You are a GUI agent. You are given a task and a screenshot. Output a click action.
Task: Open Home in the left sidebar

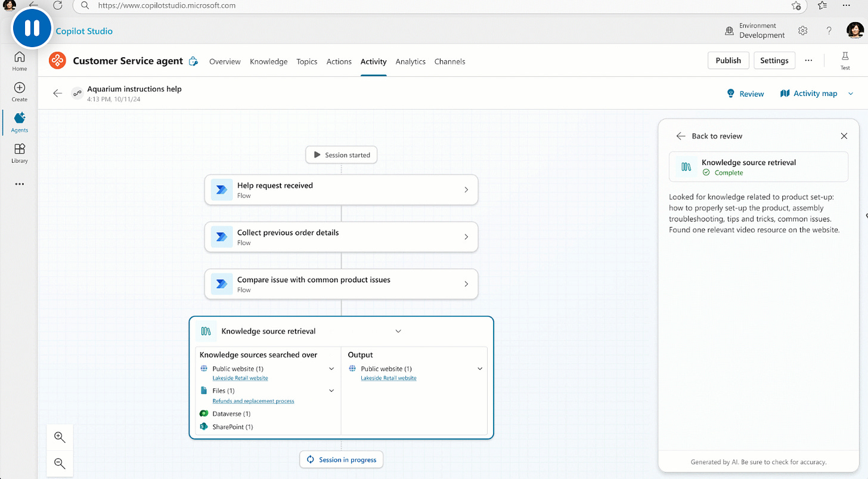click(20, 61)
